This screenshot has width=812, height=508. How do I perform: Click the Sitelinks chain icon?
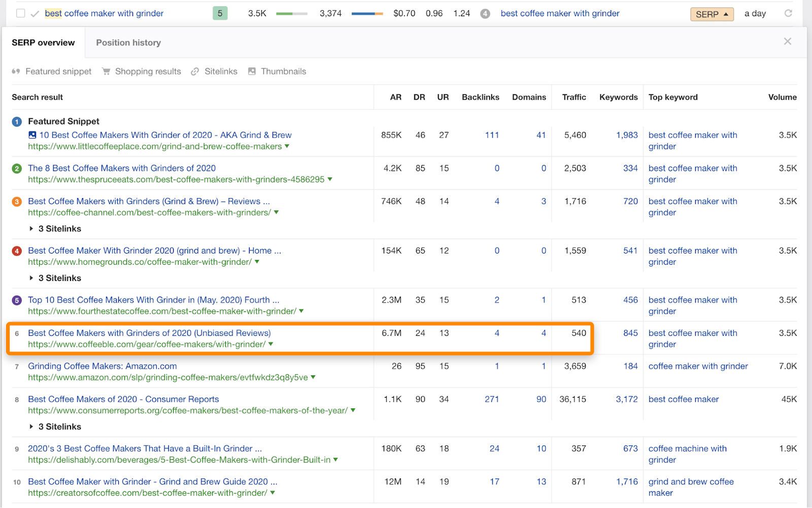tap(195, 71)
